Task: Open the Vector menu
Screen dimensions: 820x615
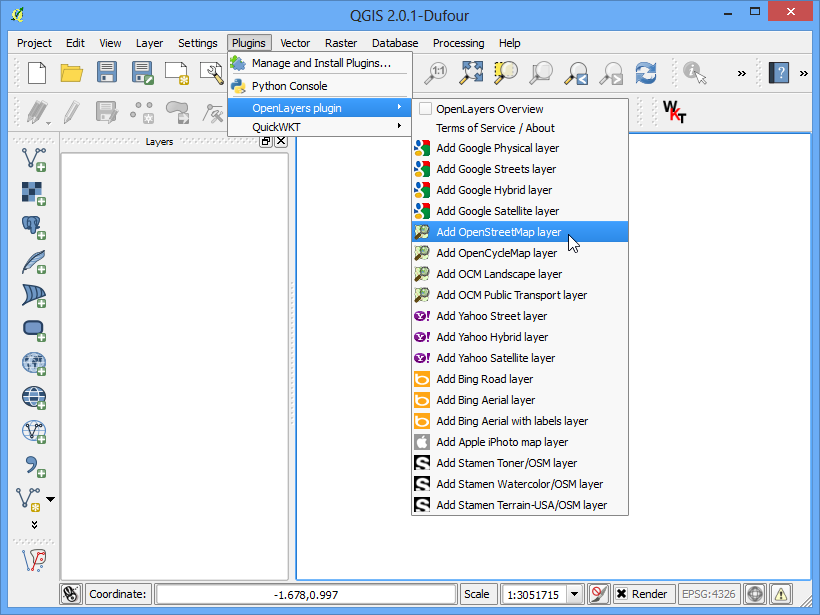Action: (295, 43)
